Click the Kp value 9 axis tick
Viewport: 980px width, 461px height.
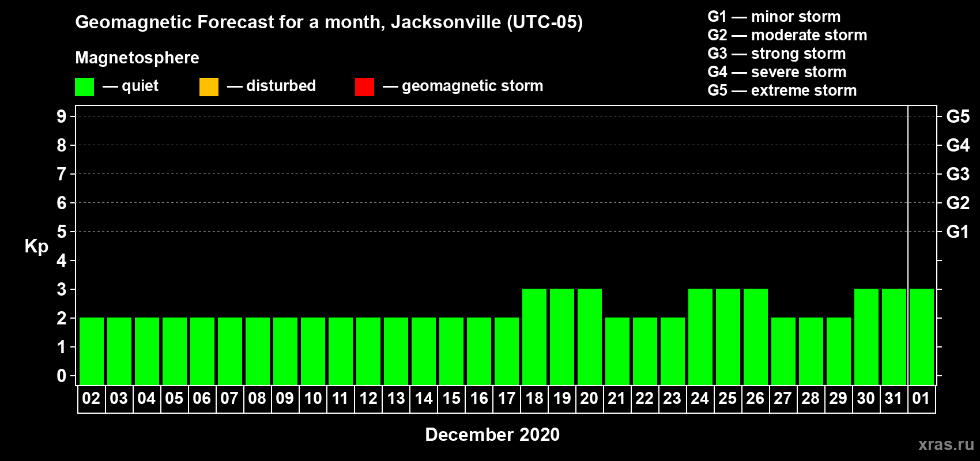coord(62,116)
